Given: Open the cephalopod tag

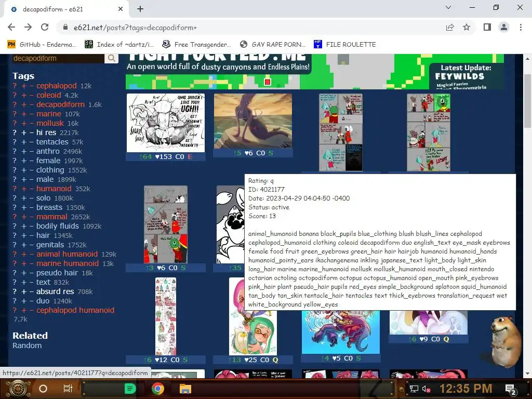Looking at the screenshot, I should tap(56, 86).
